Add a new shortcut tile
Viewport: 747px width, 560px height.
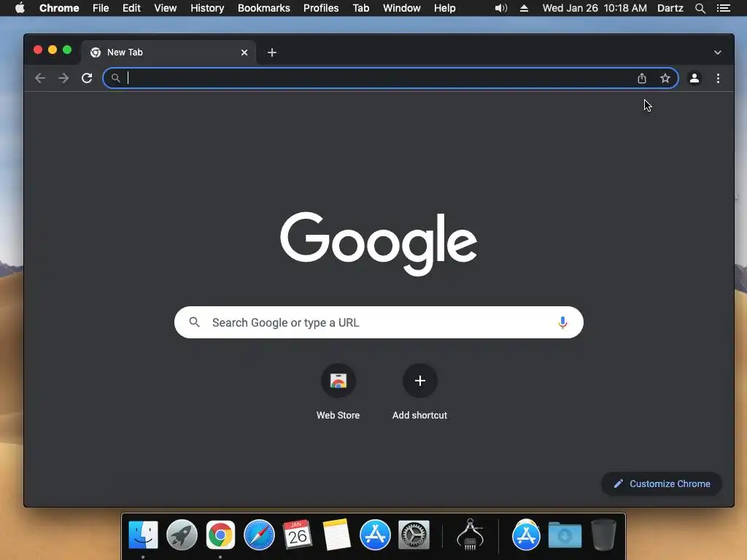pyautogui.click(x=419, y=392)
